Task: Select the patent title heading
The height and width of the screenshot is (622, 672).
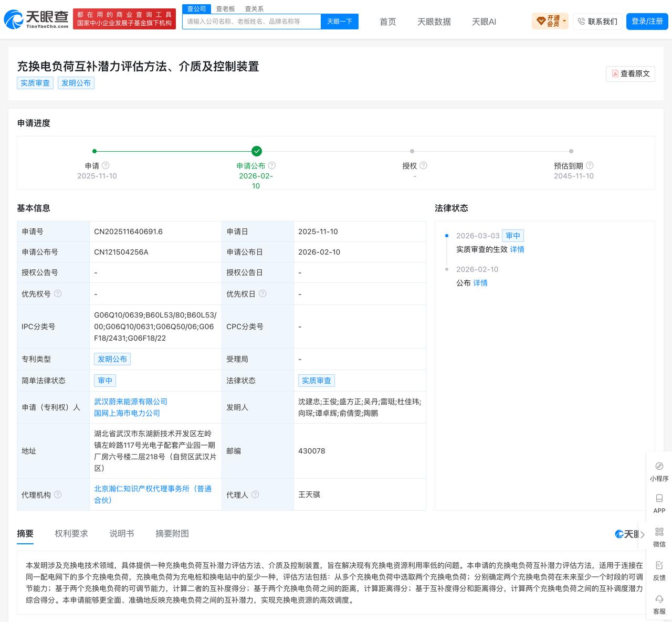Action: pyautogui.click(x=138, y=66)
